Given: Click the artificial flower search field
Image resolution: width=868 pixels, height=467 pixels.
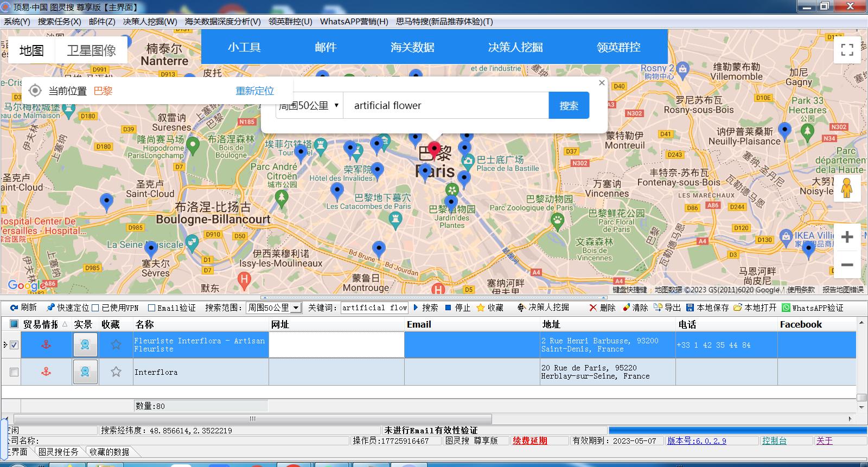Looking at the screenshot, I should (446, 105).
